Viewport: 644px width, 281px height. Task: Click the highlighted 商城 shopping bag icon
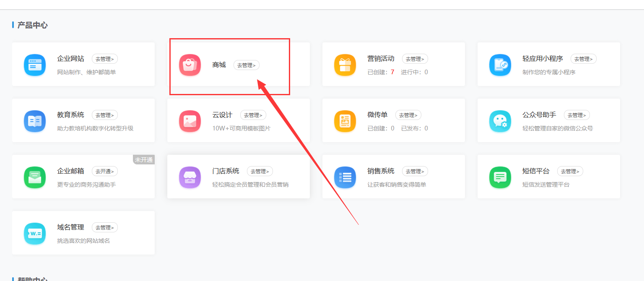tap(190, 65)
